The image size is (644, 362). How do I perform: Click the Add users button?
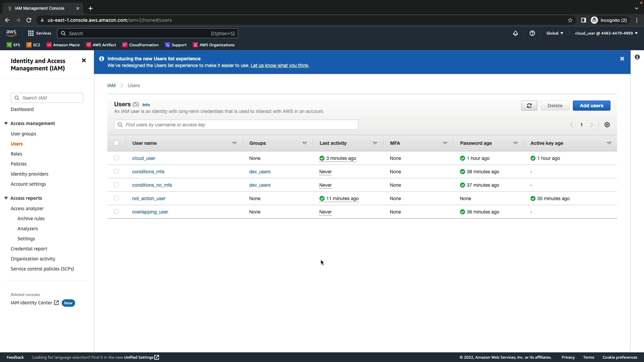click(591, 106)
